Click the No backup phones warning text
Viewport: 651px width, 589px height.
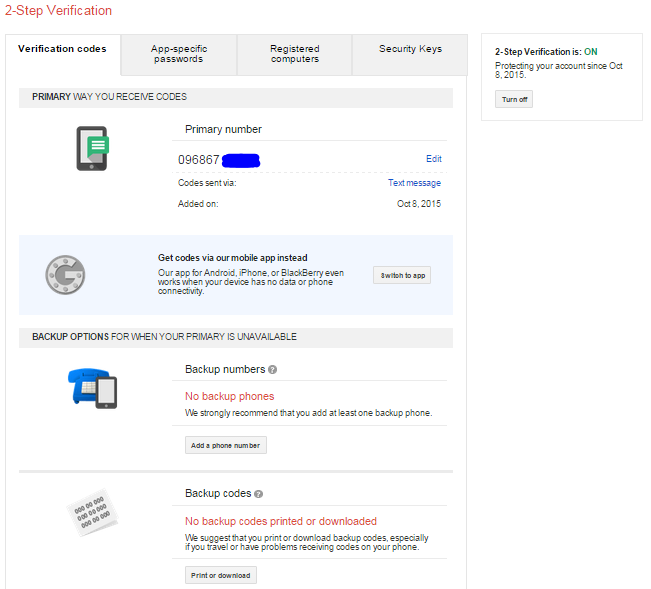click(x=229, y=397)
